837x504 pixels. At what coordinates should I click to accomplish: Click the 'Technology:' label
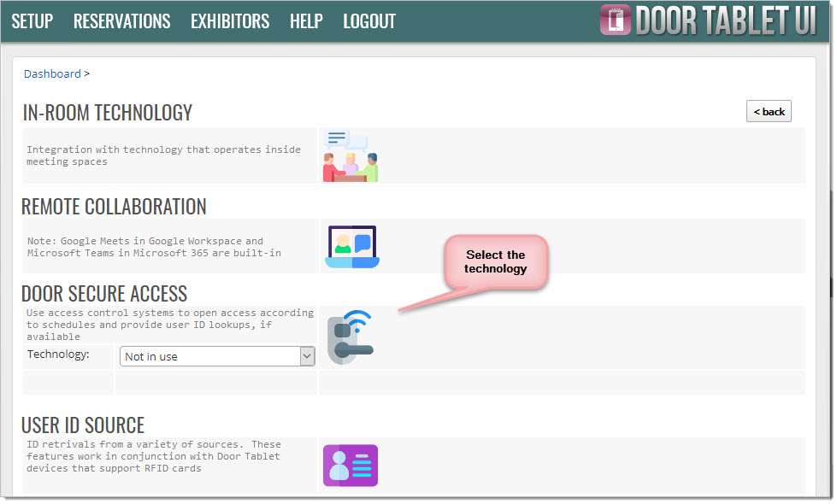(x=58, y=355)
